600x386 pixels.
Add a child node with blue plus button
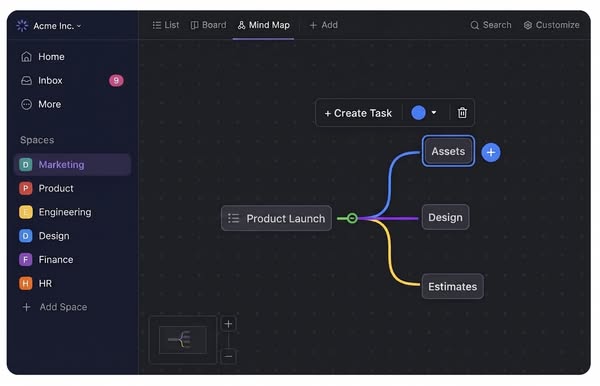491,153
